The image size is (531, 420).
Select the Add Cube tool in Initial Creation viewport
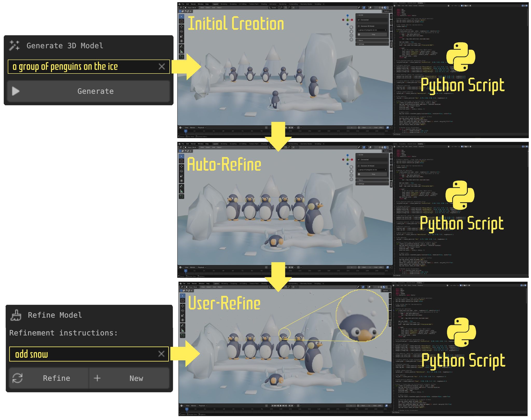pos(181,57)
